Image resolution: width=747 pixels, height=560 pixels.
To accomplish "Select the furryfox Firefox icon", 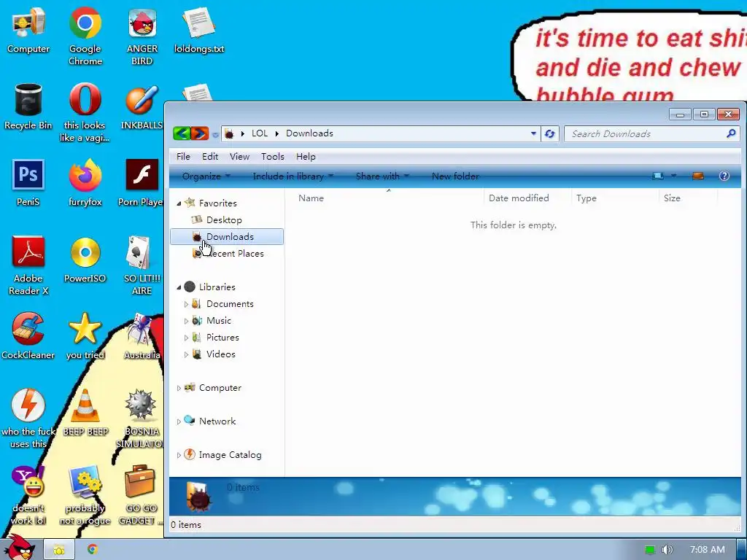I will [85, 183].
